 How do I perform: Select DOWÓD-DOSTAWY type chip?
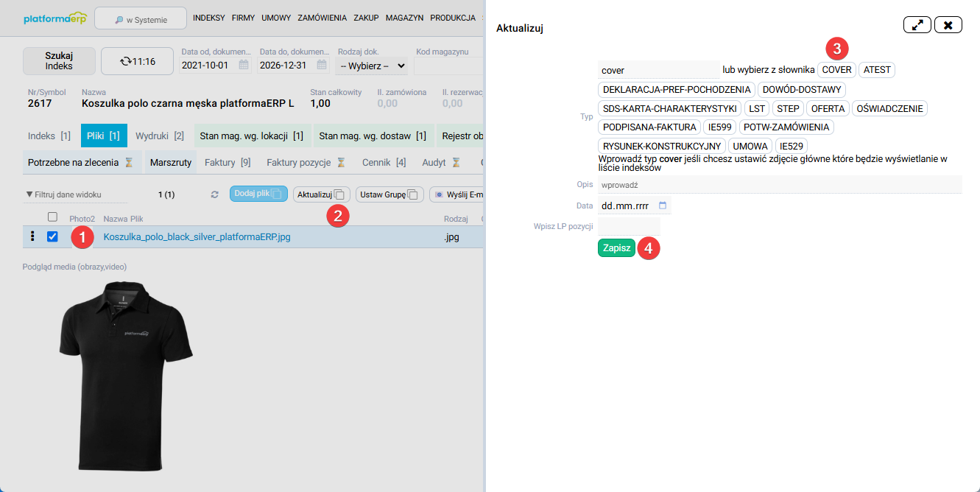(802, 89)
